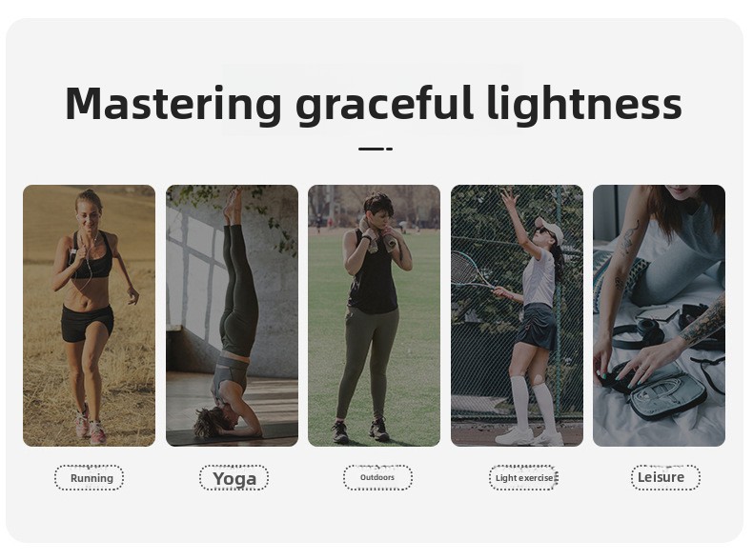Viewport: 753px width, 560px height.
Task: Select the Light exercise label
Action: point(524,478)
